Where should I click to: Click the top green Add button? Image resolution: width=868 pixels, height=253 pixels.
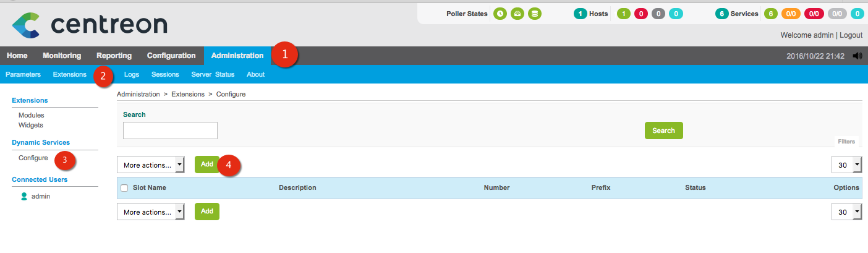207,165
